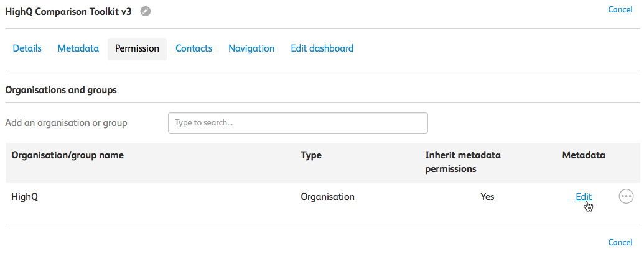This screenshot has width=644, height=254.
Task: Click the 'Organisation' type cell for HighQ
Action: tap(327, 197)
